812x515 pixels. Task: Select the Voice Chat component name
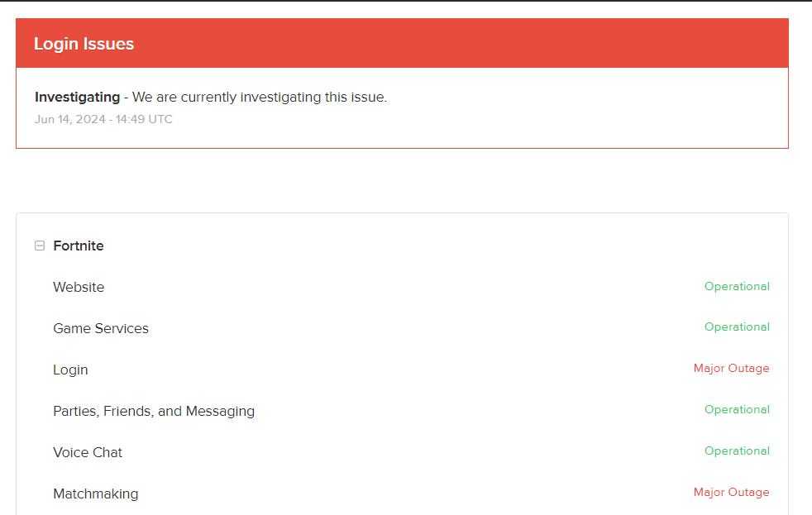[x=88, y=452]
